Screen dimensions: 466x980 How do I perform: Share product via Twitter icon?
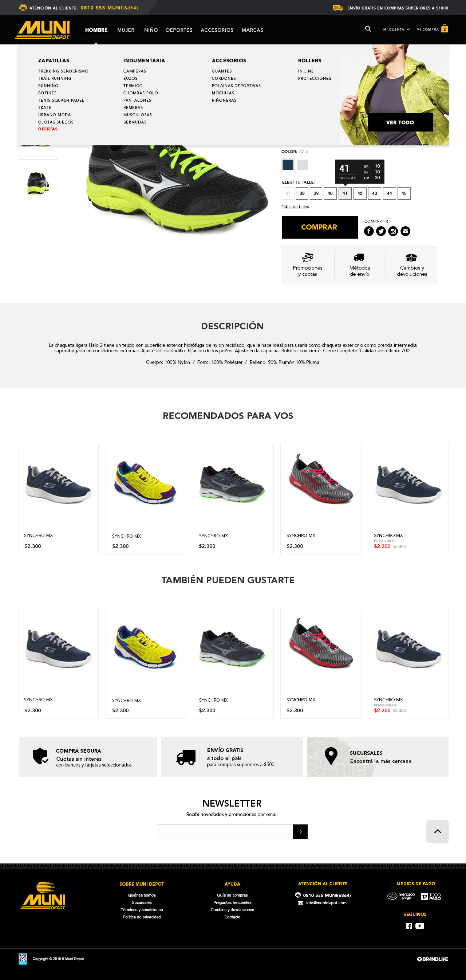[x=381, y=231]
